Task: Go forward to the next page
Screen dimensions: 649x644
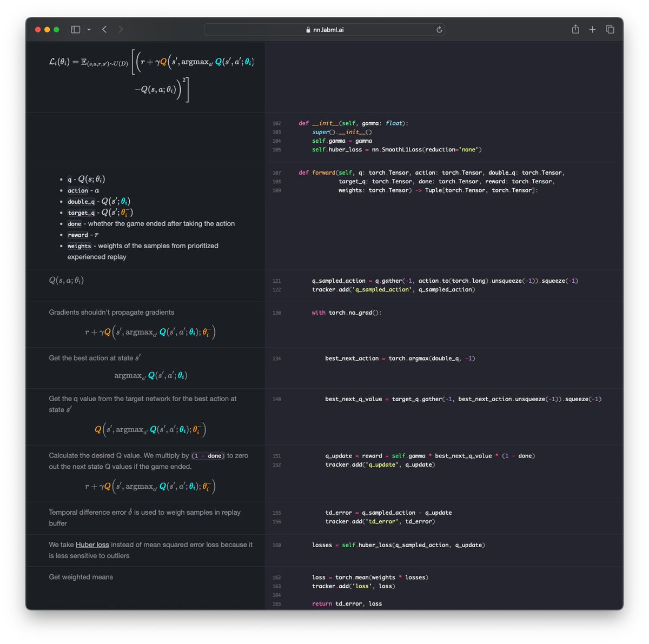Action: (121, 29)
